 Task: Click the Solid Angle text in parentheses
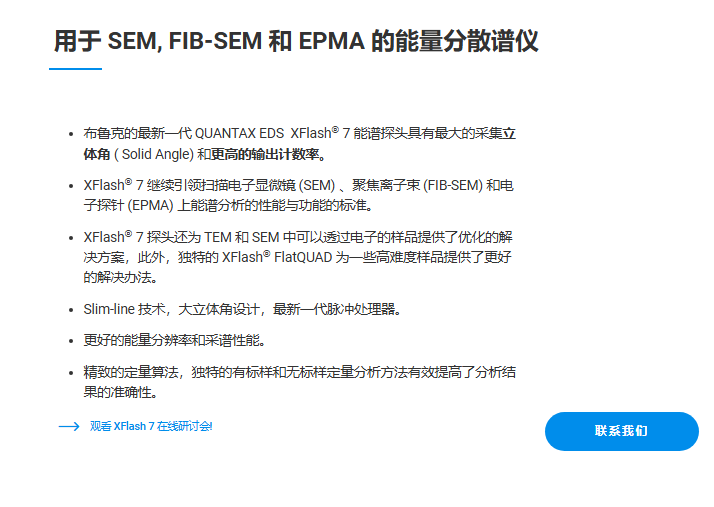click(154, 154)
